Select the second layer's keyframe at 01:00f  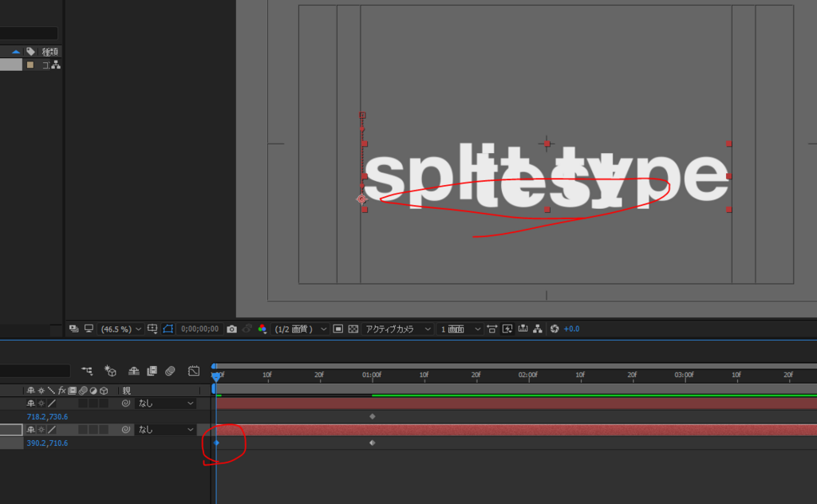tap(372, 443)
